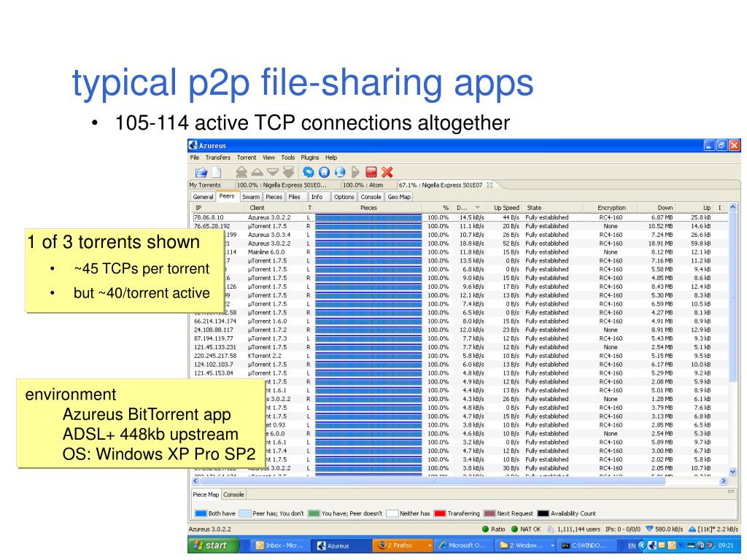Image resolution: width=747 pixels, height=560 pixels.
Task: Click the peer list vertical scroll down arrow
Action: [x=732, y=472]
